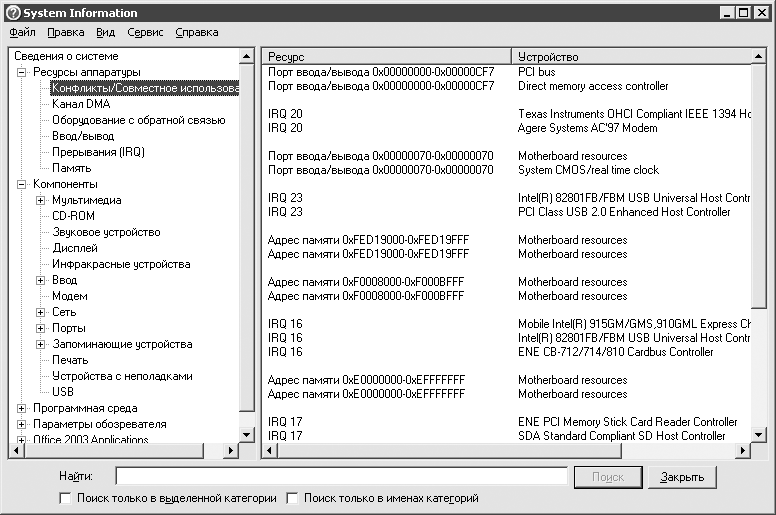
Task: Select the USB tree item
Action: [x=63, y=392]
